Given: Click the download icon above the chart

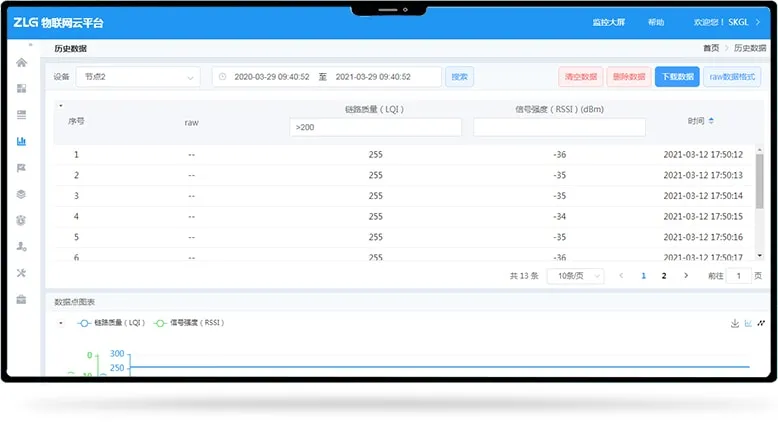Looking at the screenshot, I should tap(735, 323).
